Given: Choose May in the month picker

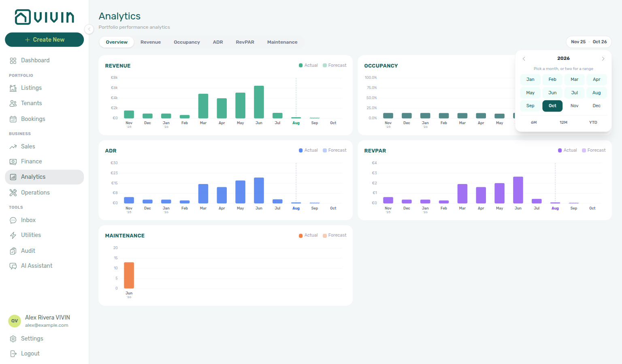Looking at the screenshot, I should 530,93.
